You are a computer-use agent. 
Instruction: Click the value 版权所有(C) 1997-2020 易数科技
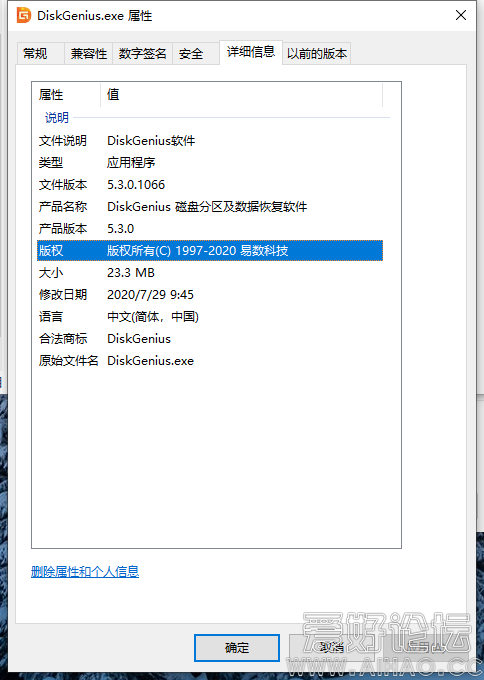[198, 251]
